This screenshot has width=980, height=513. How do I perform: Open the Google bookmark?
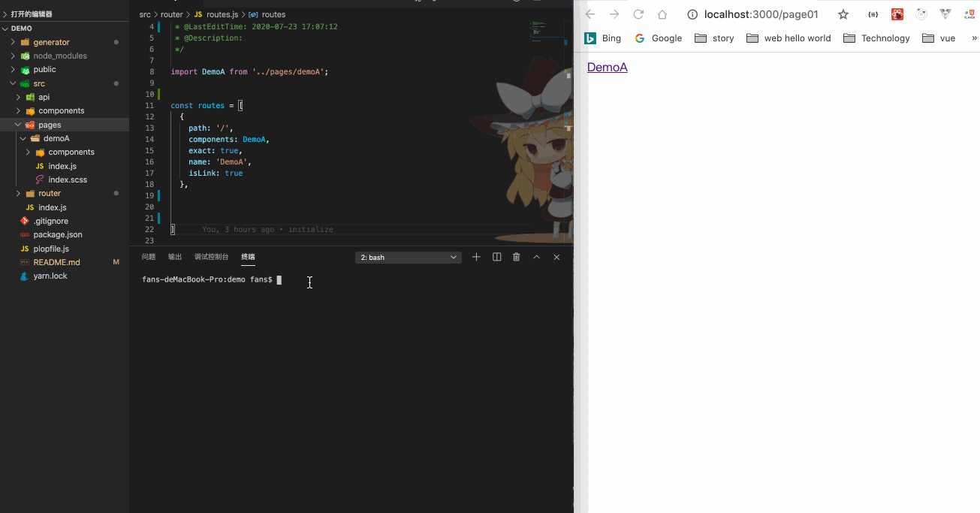pyautogui.click(x=659, y=38)
